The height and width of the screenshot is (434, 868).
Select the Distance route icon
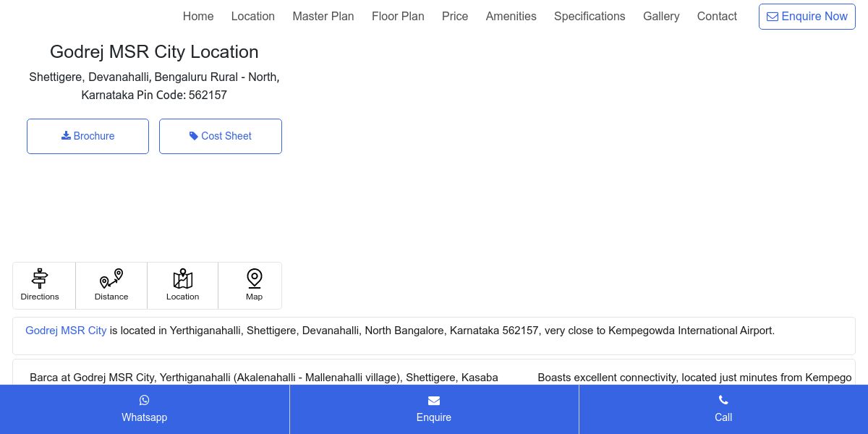[x=111, y=278]
